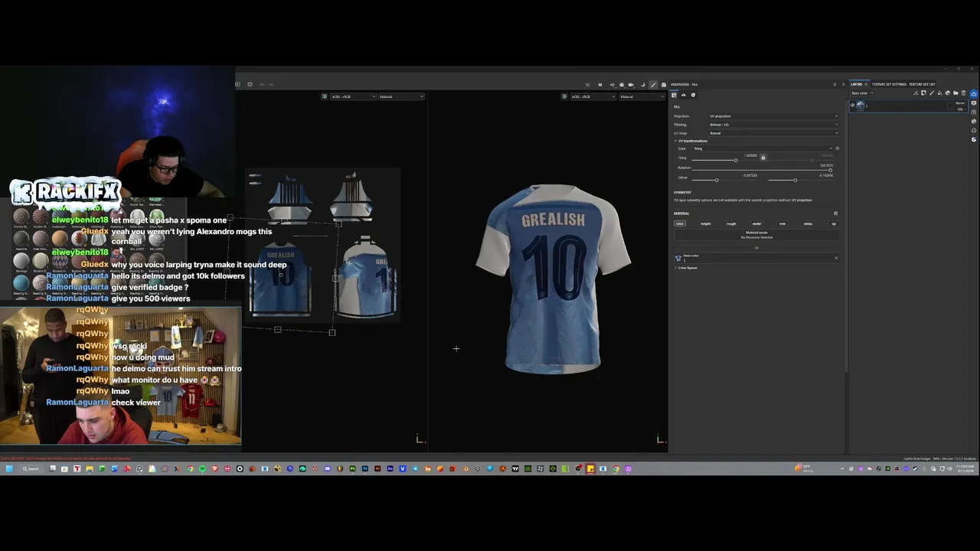
Task: Open the shelf book icon in right sidebar
Action: (974, 112)
